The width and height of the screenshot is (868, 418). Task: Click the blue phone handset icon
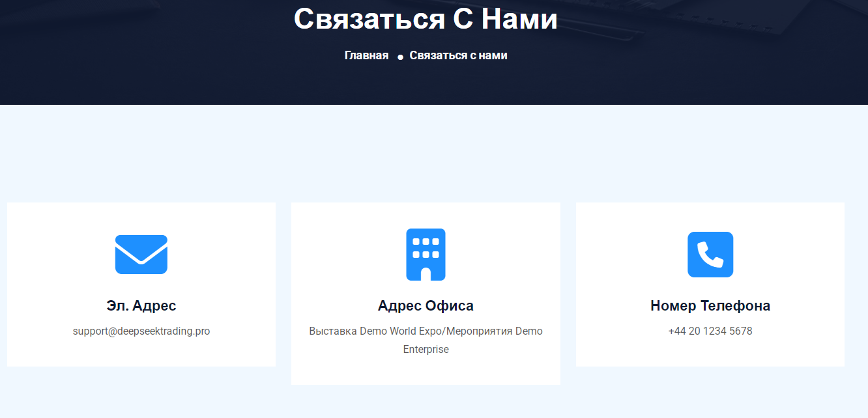[710, 255]
